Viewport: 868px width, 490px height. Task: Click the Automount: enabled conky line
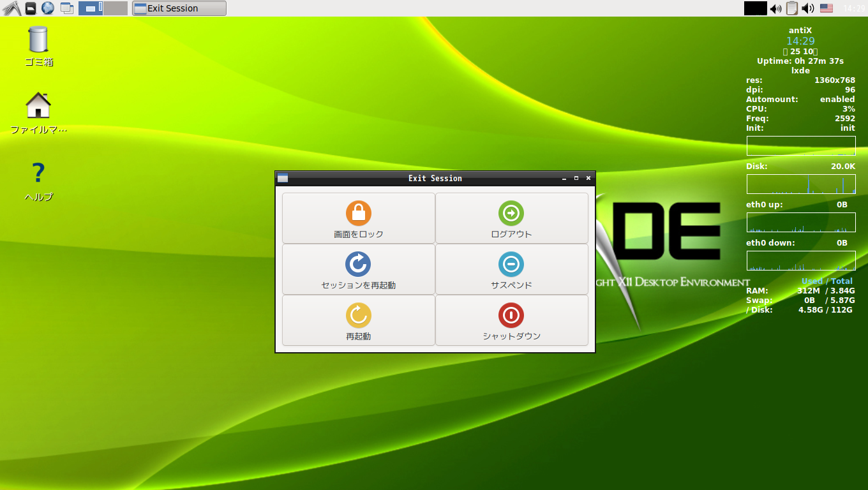click(x=800, y=100)
